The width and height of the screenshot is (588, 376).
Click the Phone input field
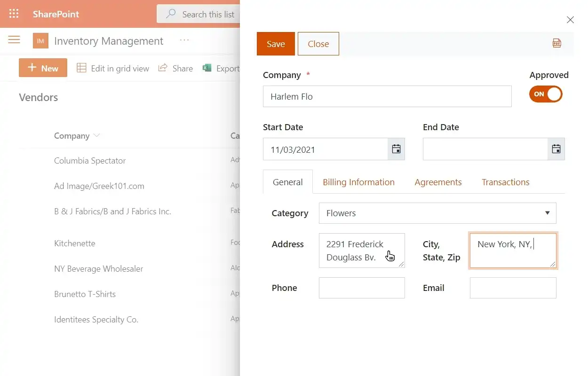362,288
